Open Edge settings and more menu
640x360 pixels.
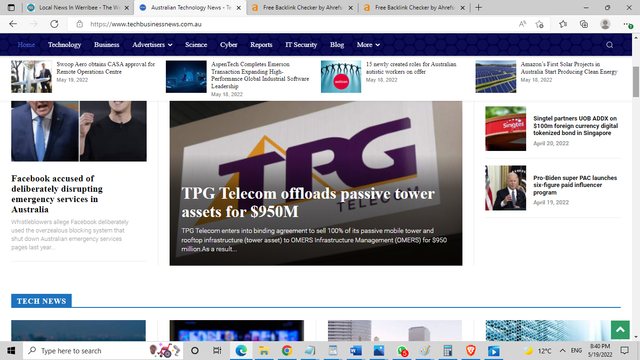coord(628,24)
